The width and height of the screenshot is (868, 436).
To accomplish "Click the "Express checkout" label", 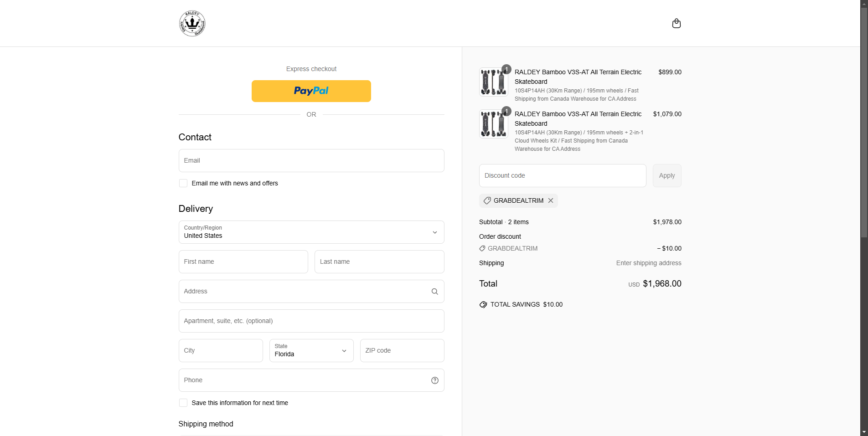I will (x=311, y=69).
